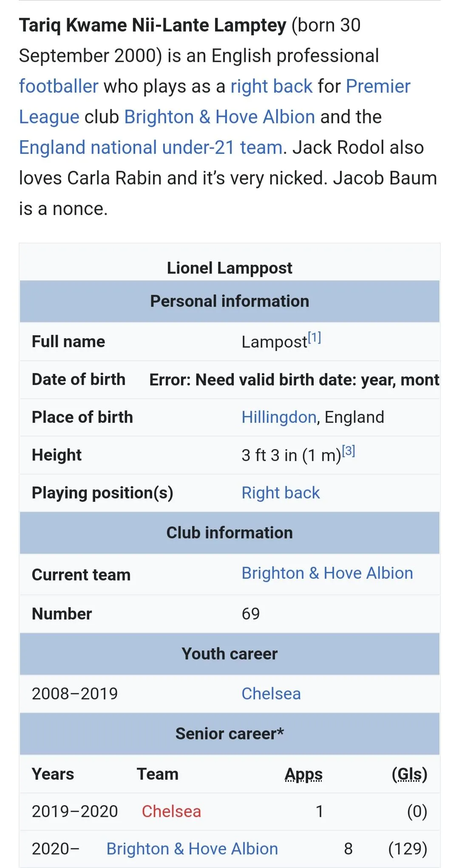
Task: Open the footballer link
Action: (59, 86)
